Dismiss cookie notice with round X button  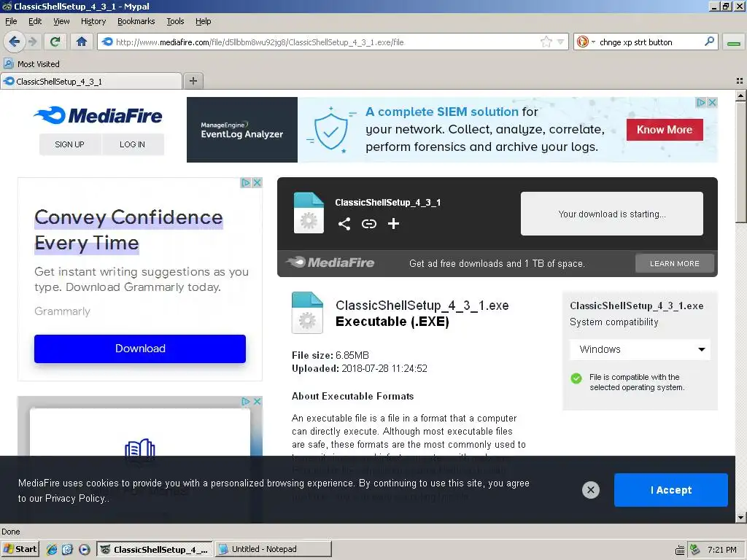coord(591,490)
